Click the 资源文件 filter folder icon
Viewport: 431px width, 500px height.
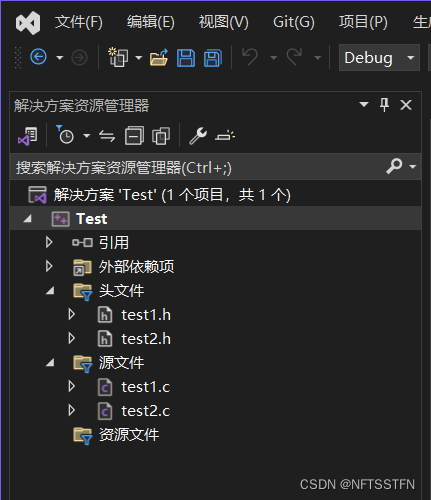[x=82, y=436]
